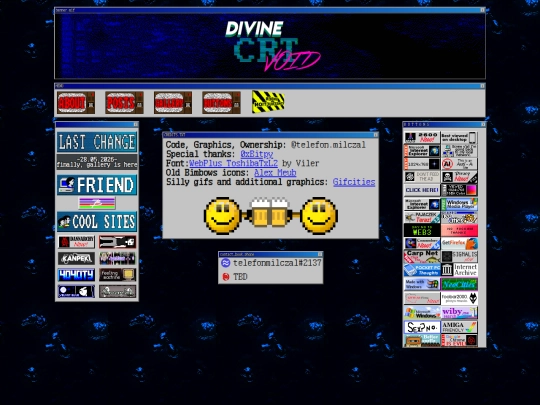
Task: Open the POSTS navigation button
Action: coord(124,102)
